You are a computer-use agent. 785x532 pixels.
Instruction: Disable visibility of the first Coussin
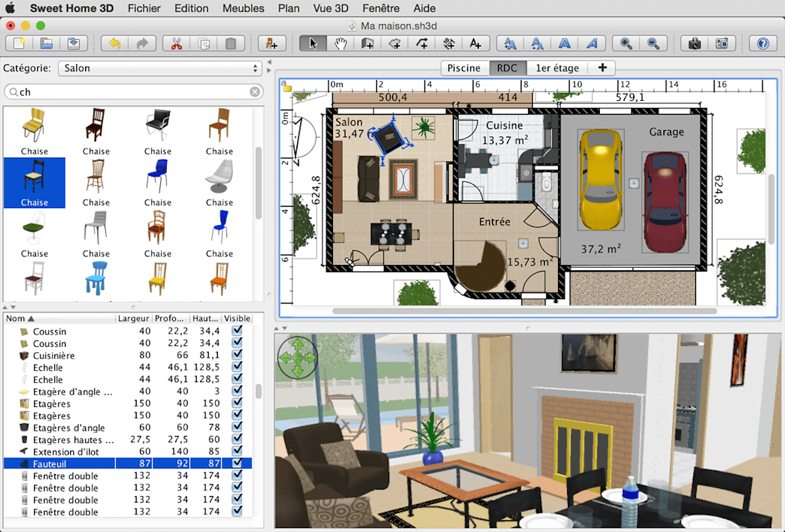click(237, 332)
